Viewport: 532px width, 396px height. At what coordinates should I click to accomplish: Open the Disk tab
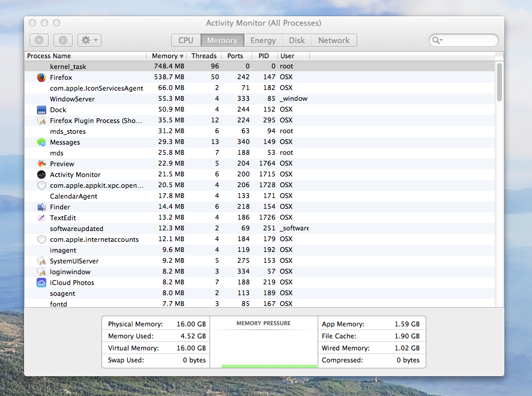[x=297, y=40]
